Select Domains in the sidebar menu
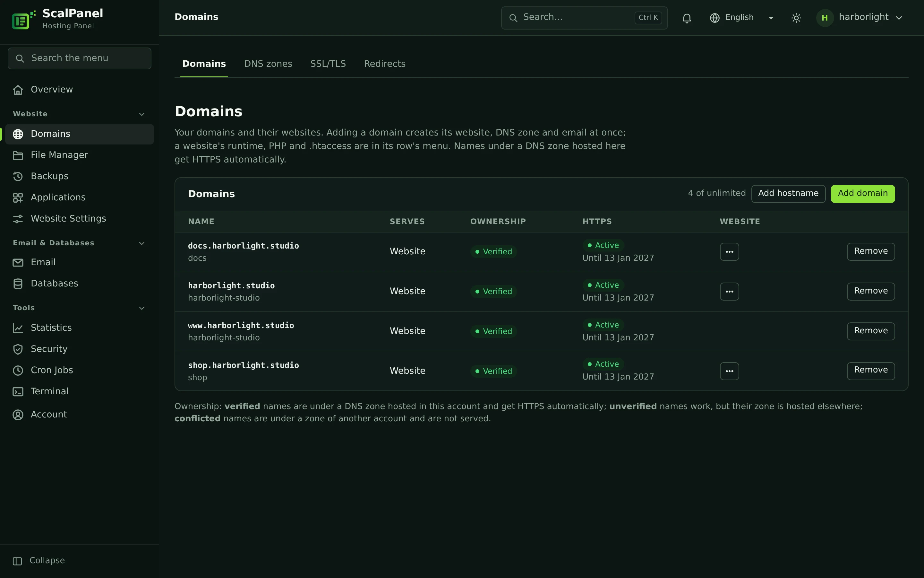 click(x=80, y=134)
